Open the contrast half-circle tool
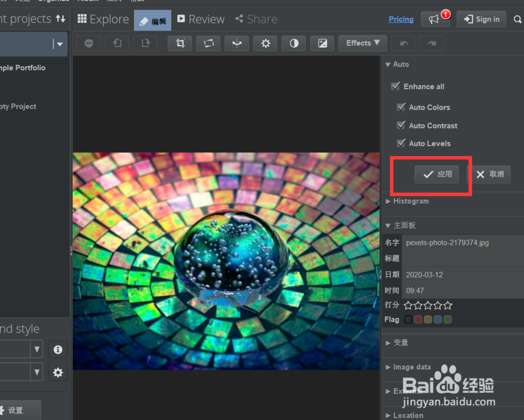The image size is (524, 420). (294, 43)
